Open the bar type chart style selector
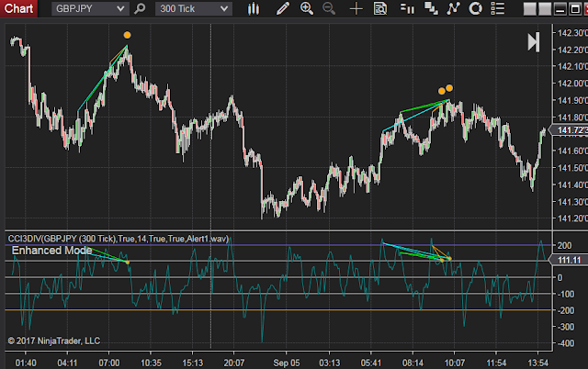The height and width of the screenshot is (369, 588). [x=254, y=8]
